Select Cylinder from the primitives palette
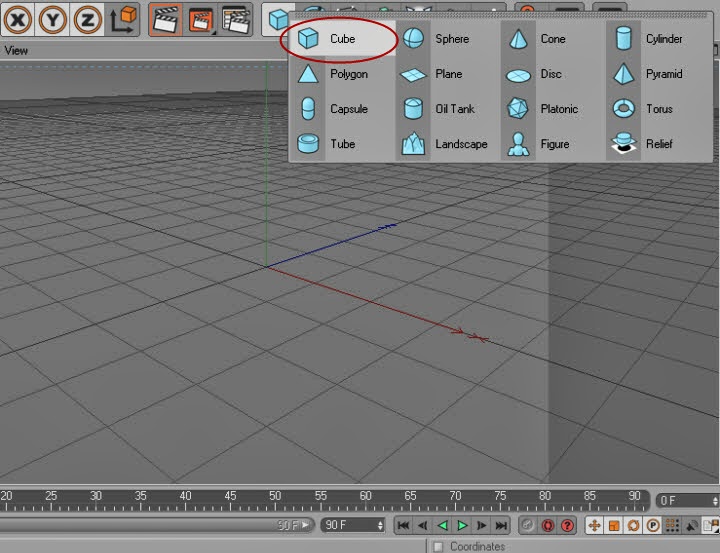The image size is (720, 553). tap(658, 39)
